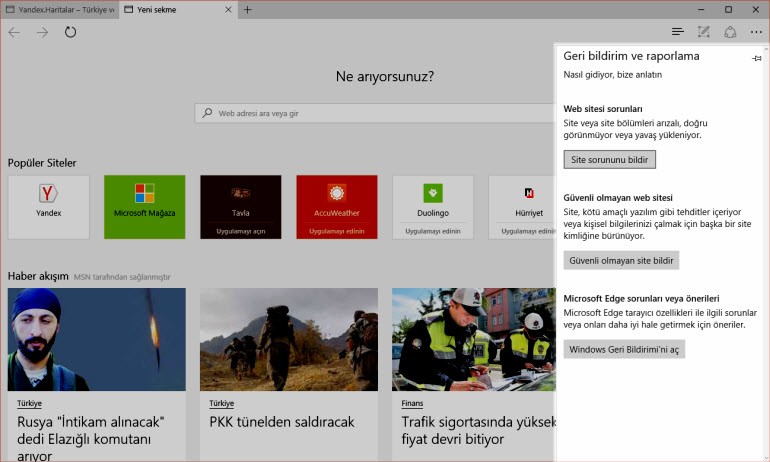This screenshot has width=770, height=462.
Task: Open the Hub icon in toolbar
Action: point(678,32)
